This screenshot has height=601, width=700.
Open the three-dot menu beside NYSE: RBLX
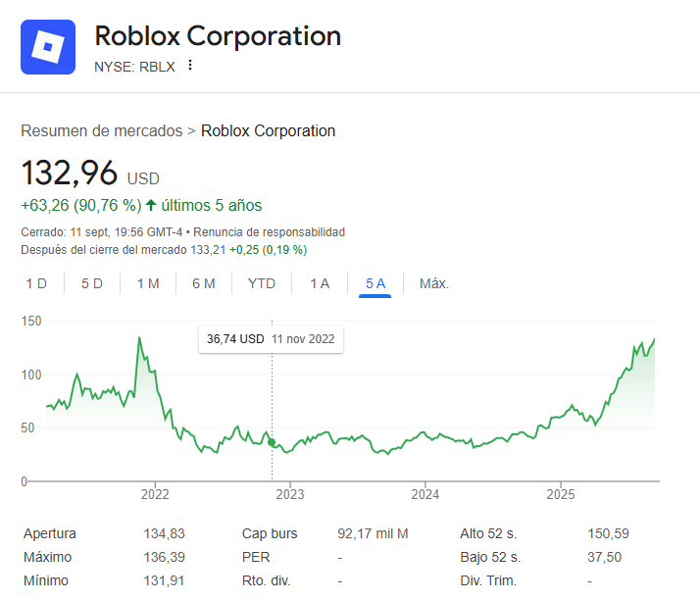190,65
